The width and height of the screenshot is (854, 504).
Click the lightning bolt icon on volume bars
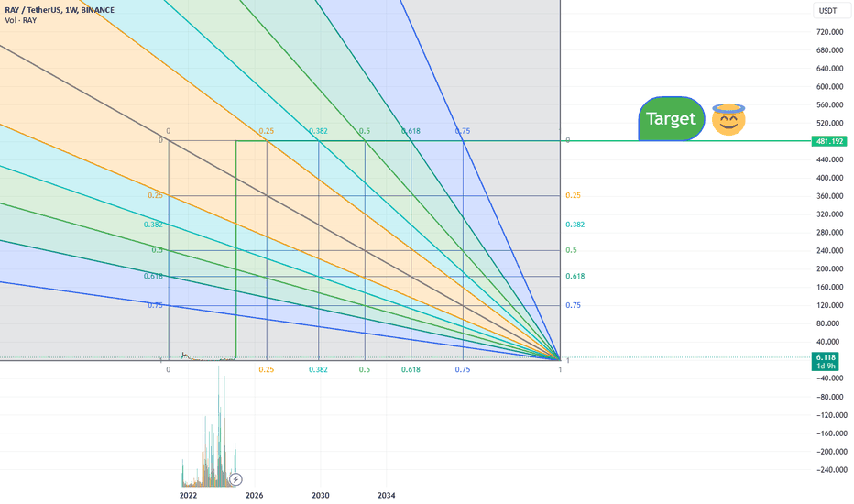[235, 479]
